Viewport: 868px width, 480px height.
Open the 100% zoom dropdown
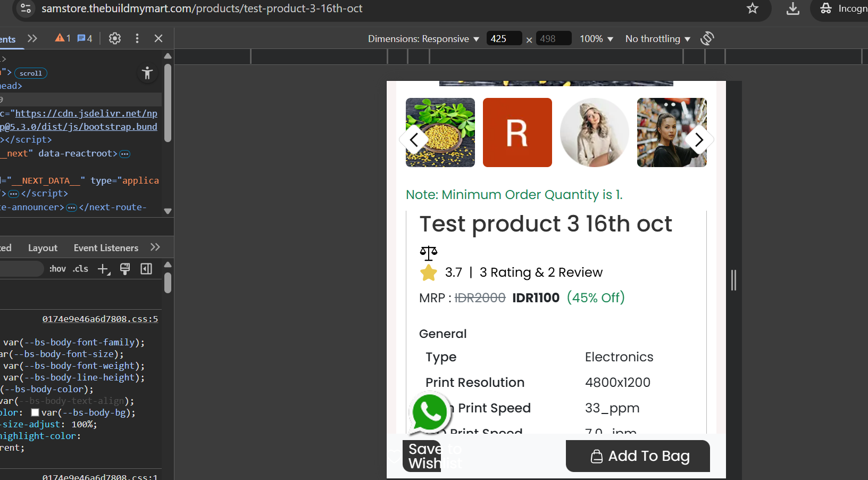coord(596,39)
